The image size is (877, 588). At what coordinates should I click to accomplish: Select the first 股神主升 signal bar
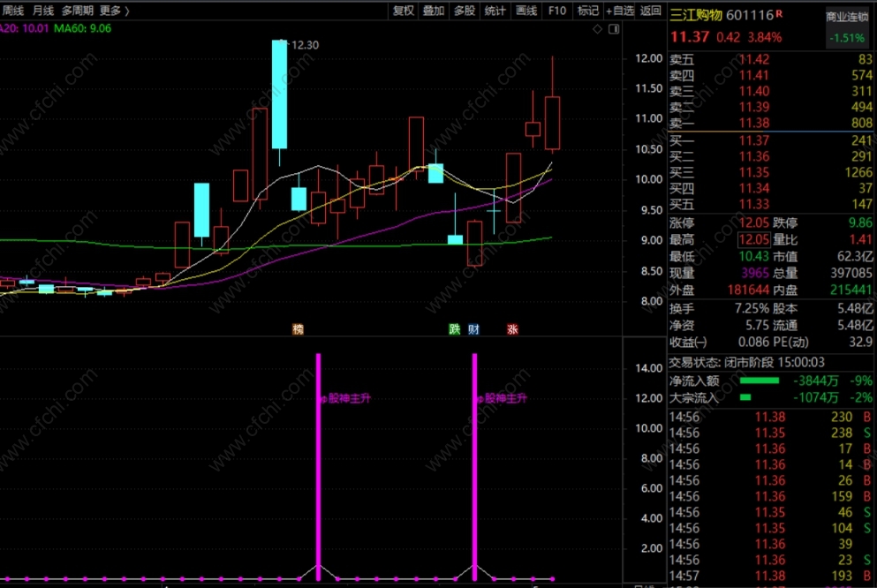pos(318,467)
